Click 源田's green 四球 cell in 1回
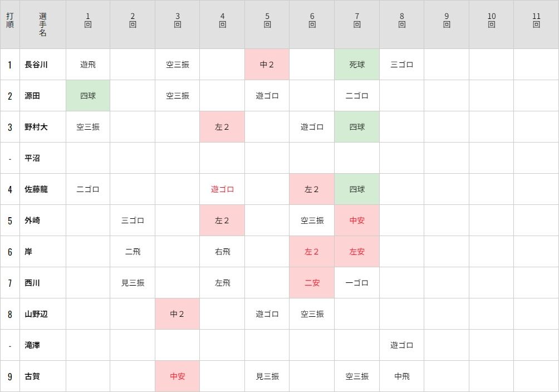This screenshot has width=559, height=392. 88,96
